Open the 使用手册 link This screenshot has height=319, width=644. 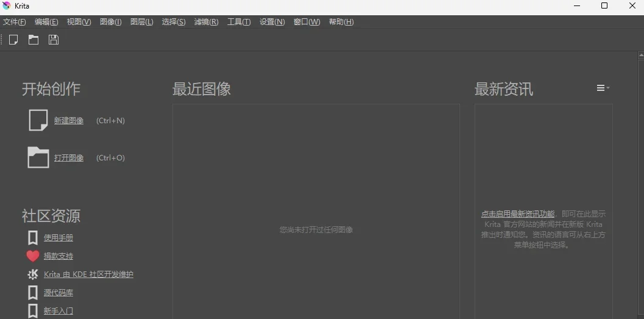pos(58,238)
